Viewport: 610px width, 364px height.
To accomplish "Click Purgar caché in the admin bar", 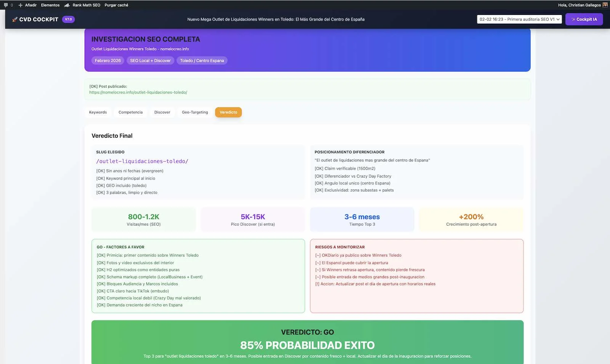I will click(116, 5).
